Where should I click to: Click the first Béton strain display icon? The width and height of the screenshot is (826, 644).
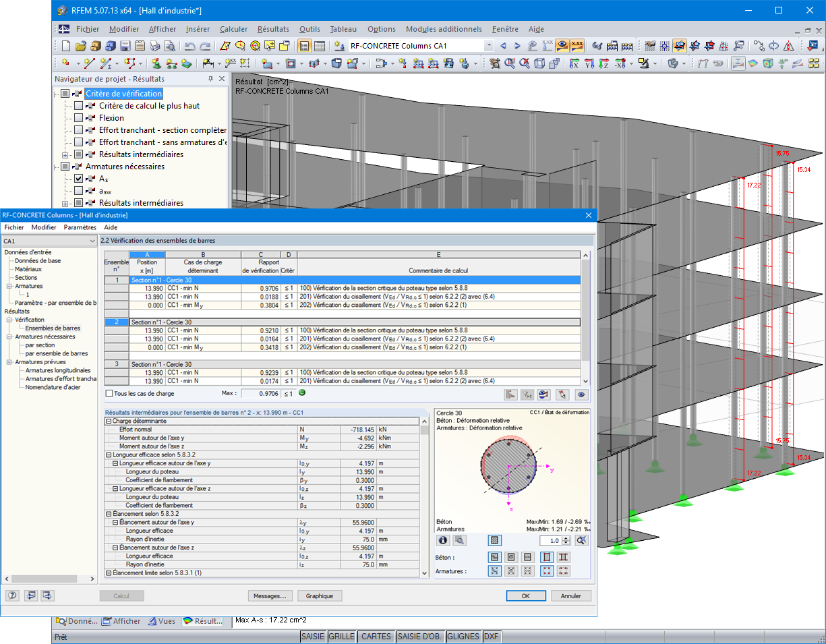tap(495, 557)
